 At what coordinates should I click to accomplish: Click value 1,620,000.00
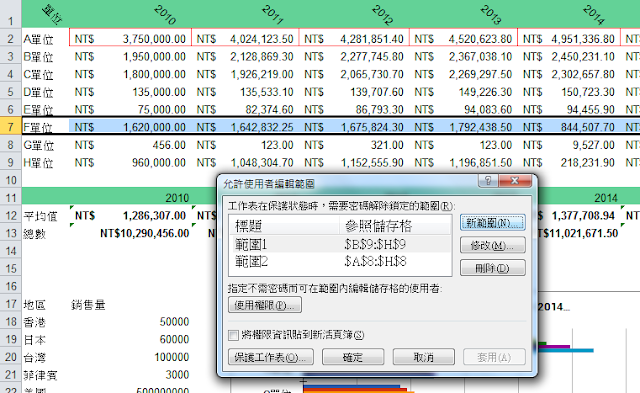(x=154, y=127)
